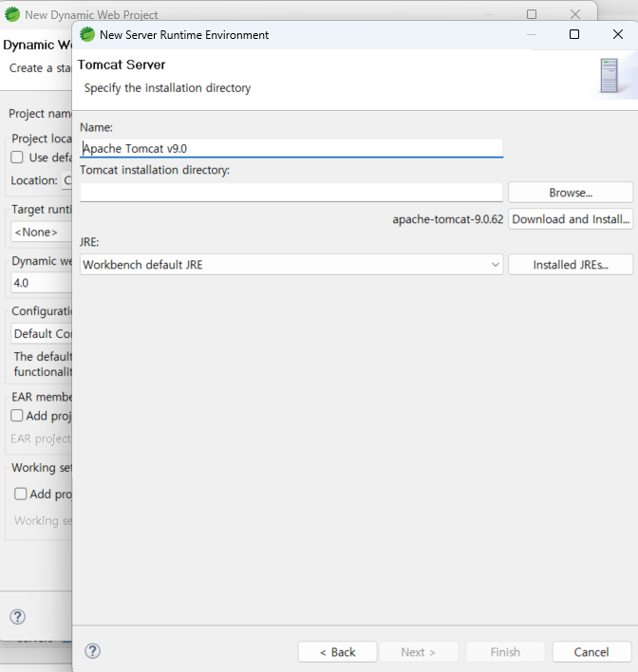Maximize the New Dynamic Web Project window

pyautogui.click(x=532, y=14)
